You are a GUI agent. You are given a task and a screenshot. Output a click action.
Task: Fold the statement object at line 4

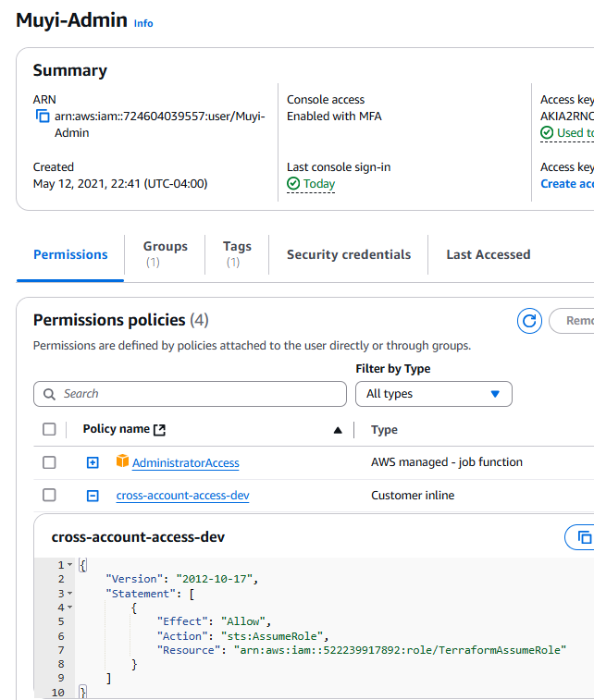[x=69, y=608]
